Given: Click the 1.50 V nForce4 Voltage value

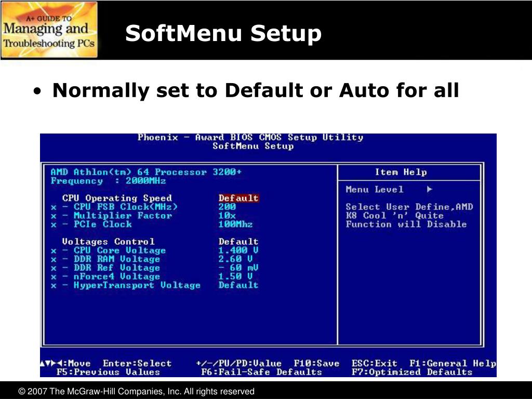Looking at the screenshot, I should click(235, 276).
